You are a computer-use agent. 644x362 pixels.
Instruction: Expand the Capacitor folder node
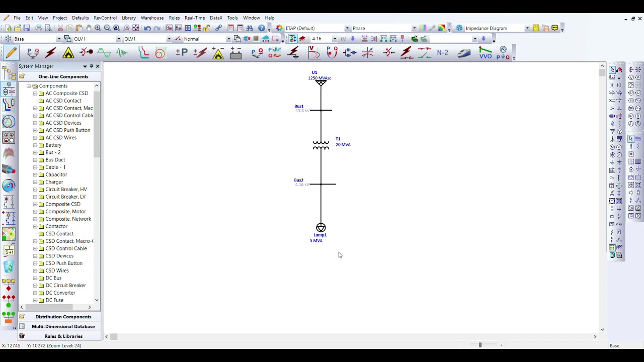[35, 174]
